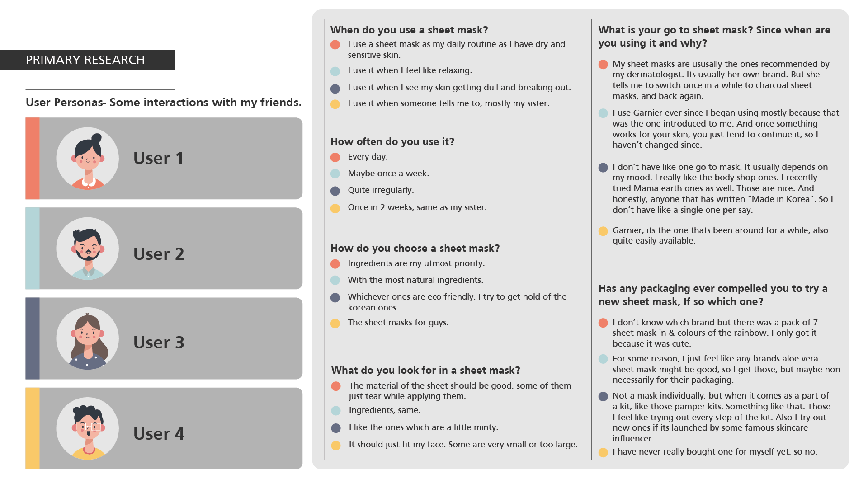Click the heading "How do you choose a sheet mask?"
The image size is (868, 488).
pyautogui.click(x=415, y=248)
